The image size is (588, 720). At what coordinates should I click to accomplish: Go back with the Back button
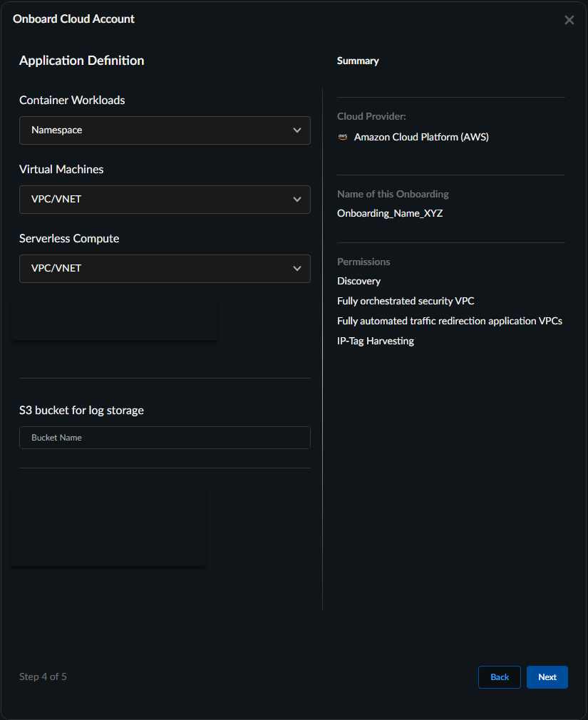tap(500, 677)
